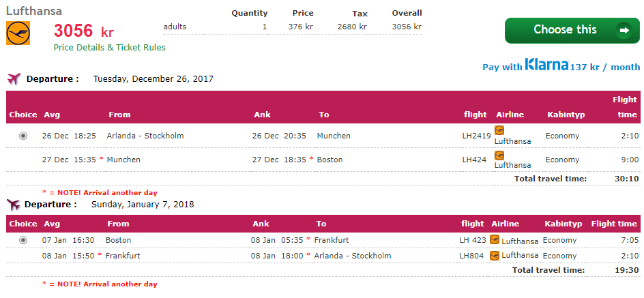Image resolution: width=644 pixels, height=298 pixels.
Task: Click the return departure airplane icon
Action: [x=13, y=204]
